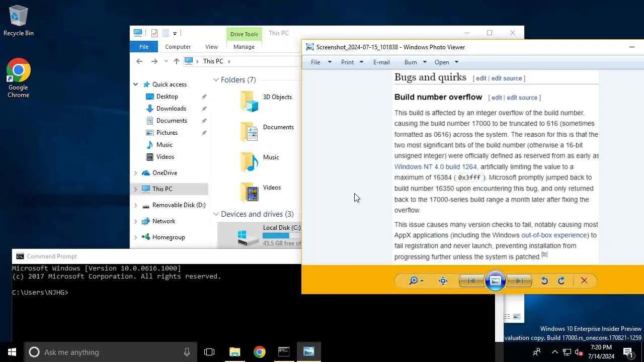Open People icon in system tray
This screenshot has width=644, height=362.
coord(537,352)
